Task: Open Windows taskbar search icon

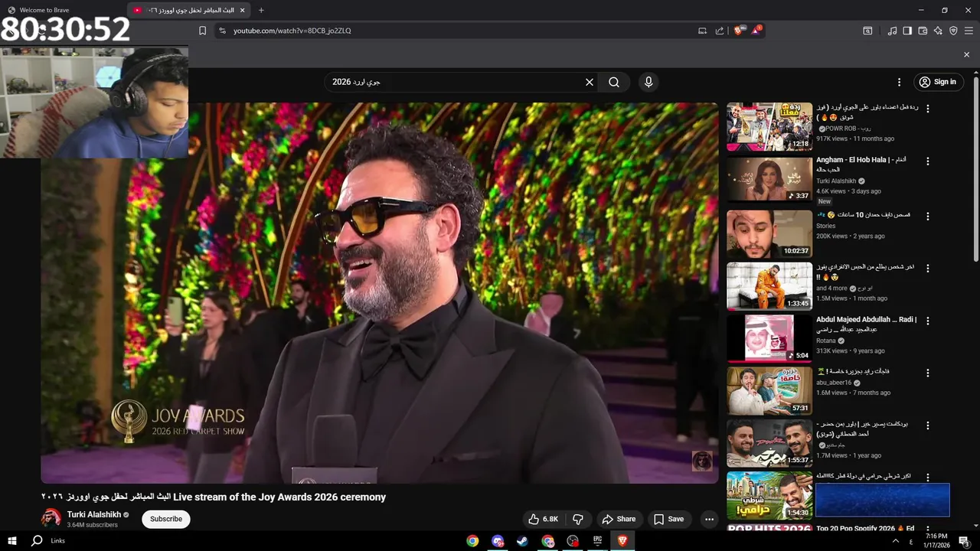Action: (x=37, y=540)
